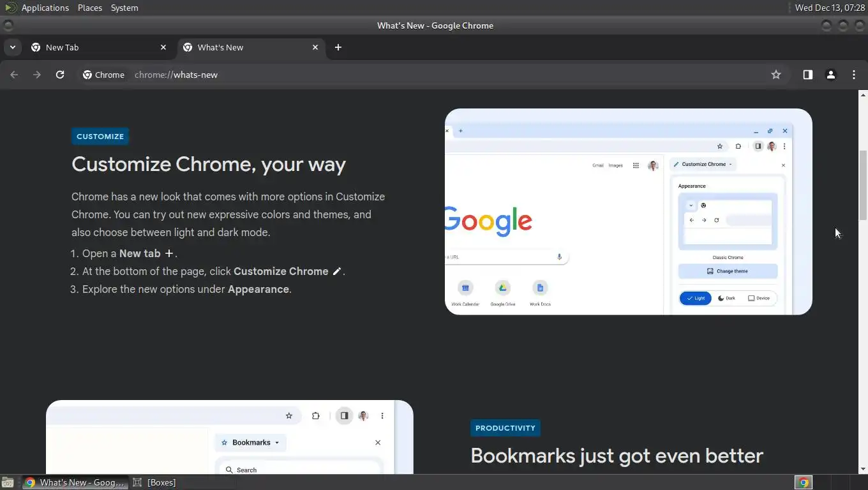The image size is (868, 490).
Task: Click Work Docs shortcut in illustration
Action: pyautogui.click(x=540, y=293)
